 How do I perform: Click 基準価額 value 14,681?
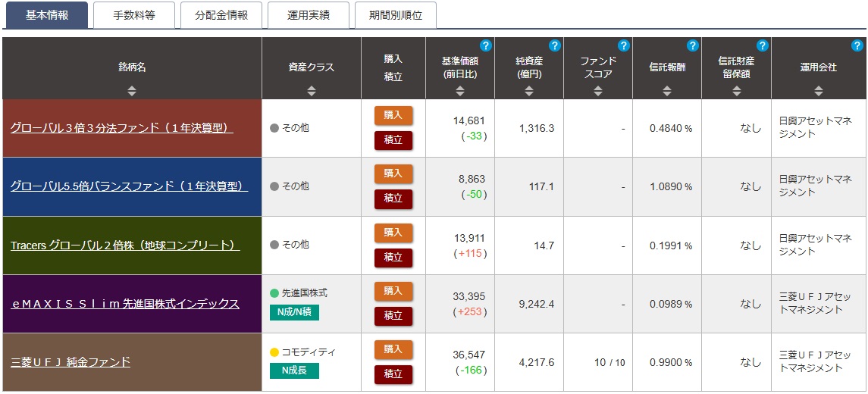pos(469,120)
